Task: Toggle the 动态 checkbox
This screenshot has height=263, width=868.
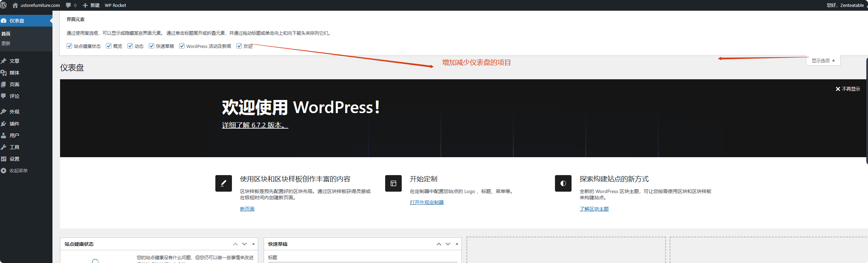Action: coord(130,46)
